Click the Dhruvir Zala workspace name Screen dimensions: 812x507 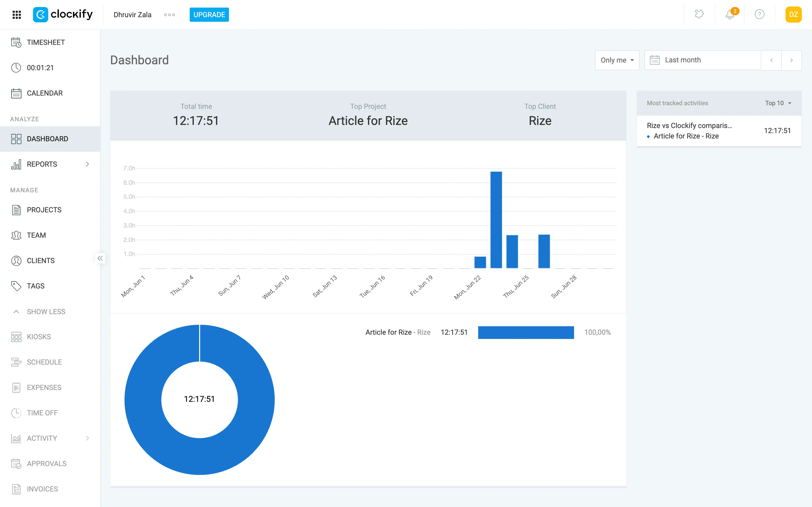tap(133, 15)
